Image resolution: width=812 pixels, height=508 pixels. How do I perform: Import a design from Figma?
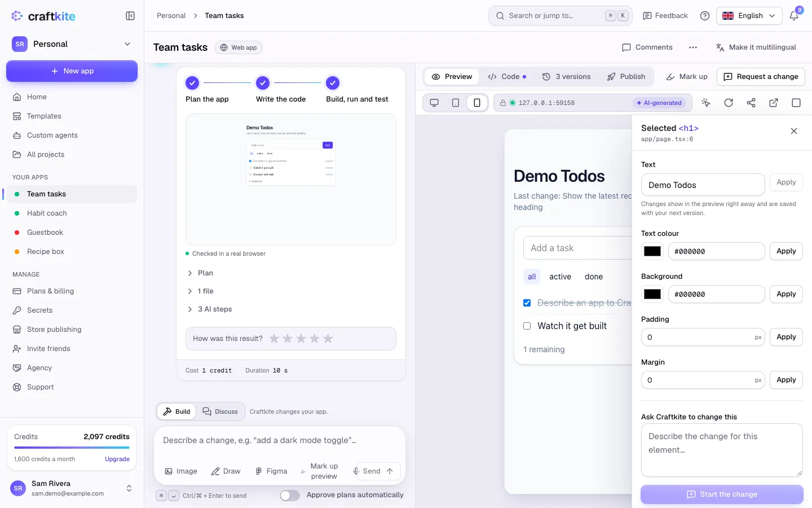coord(271,471)
